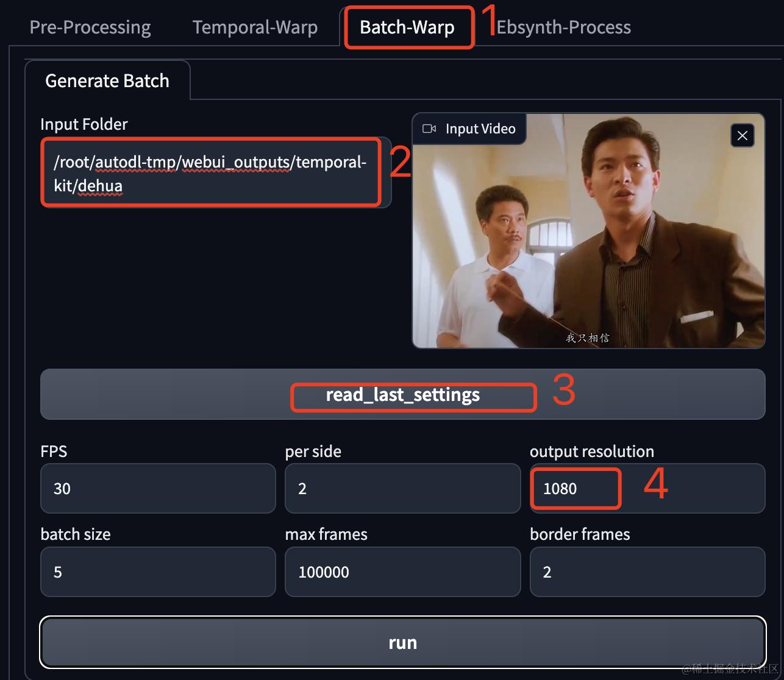
Task: Click the Input Video label text
Action: pos(480,129)
